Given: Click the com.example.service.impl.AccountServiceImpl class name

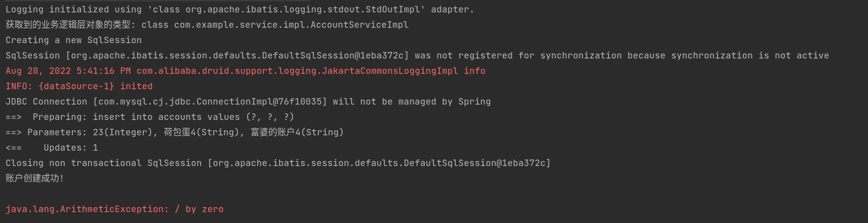Looking at the screenshot, I should point(291,25).
